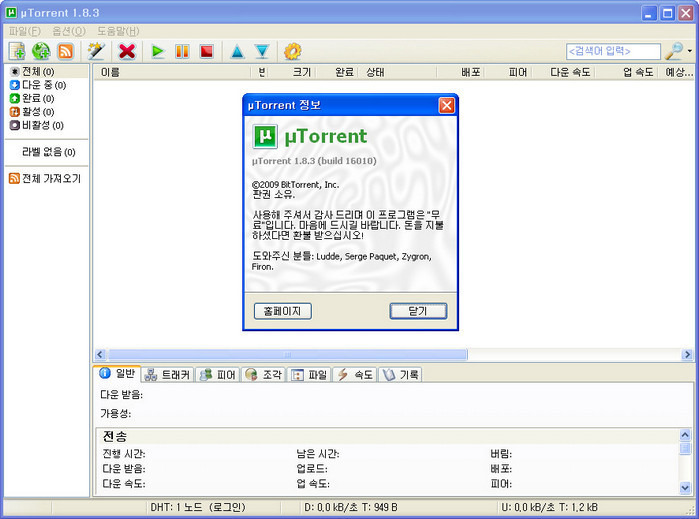Switch to the 조각 tab

click(264, 375)
